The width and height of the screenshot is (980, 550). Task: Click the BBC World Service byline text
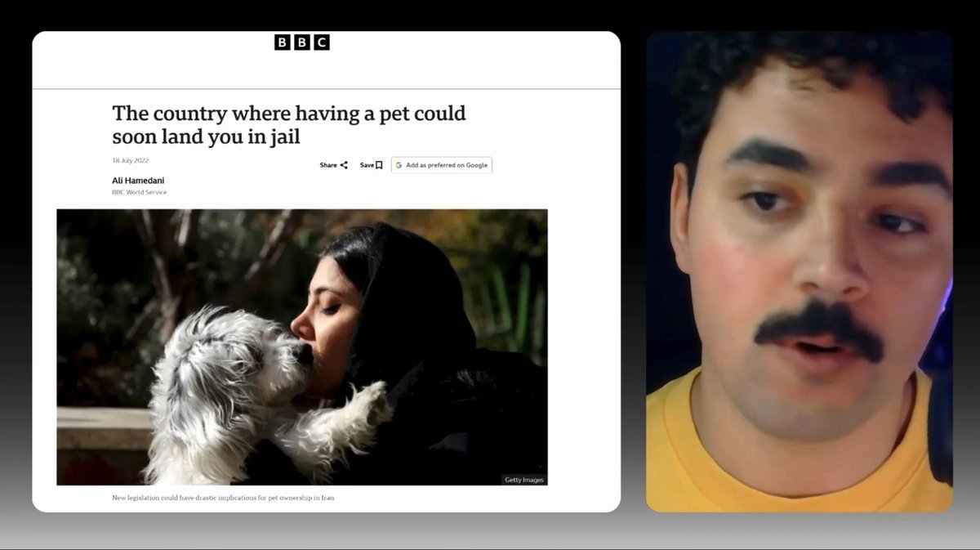coord(139,192)
